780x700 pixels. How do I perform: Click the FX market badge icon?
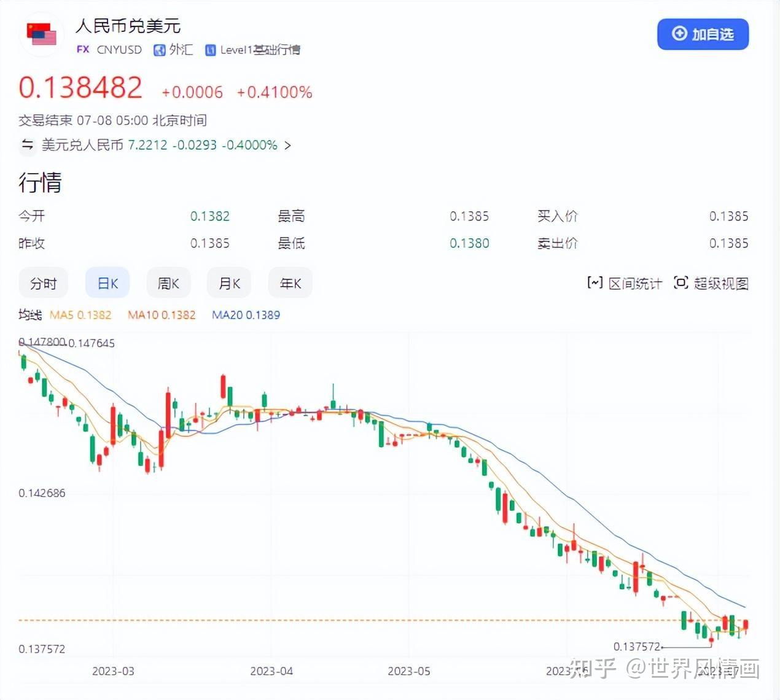(82, 50)
